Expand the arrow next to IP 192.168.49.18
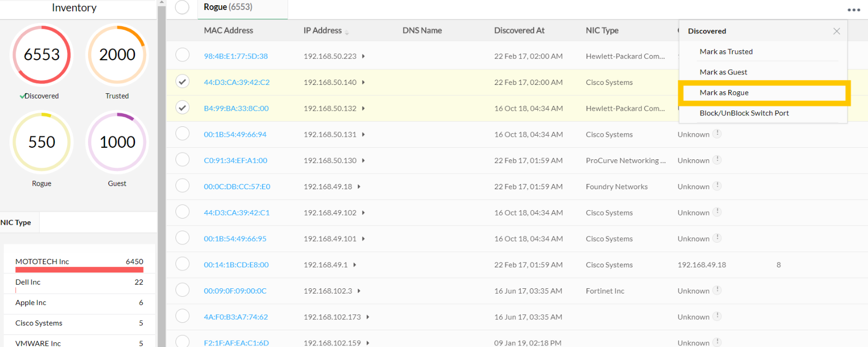Image resolution: width=868 pixels, height=347 pixels. tap(359, 187)
